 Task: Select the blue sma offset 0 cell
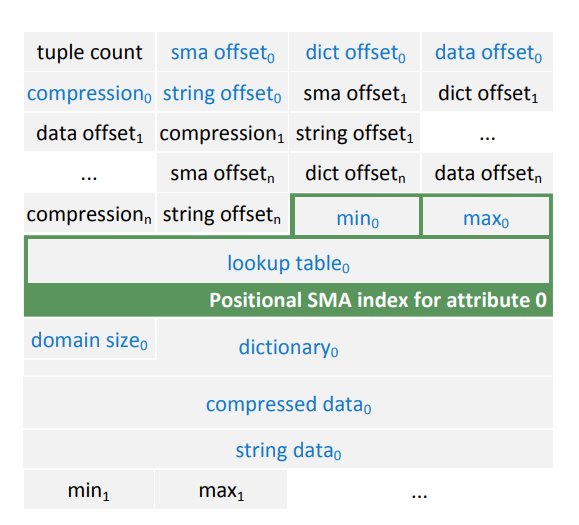tap(222, 52)
